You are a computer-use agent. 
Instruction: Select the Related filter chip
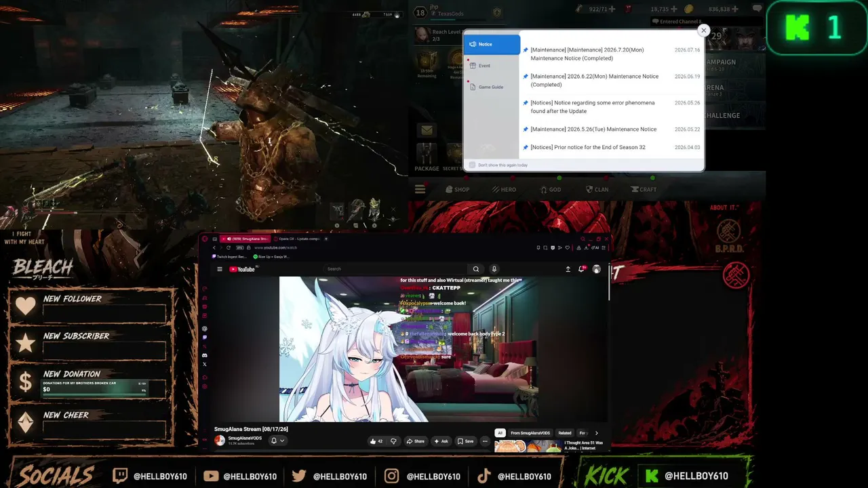pyautogui.click(x=564, y=433)
